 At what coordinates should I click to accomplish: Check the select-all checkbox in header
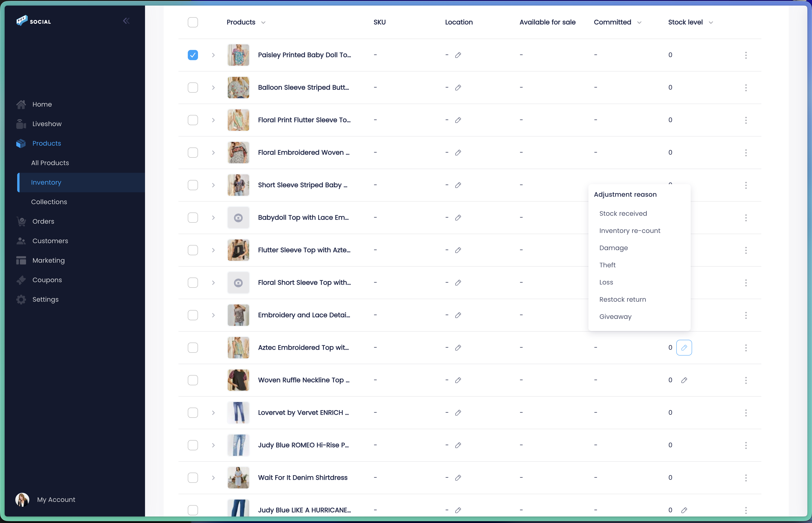coord(193,22)
